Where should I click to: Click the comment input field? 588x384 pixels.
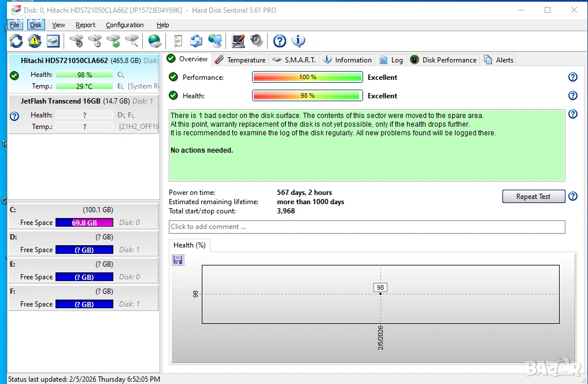367,227
